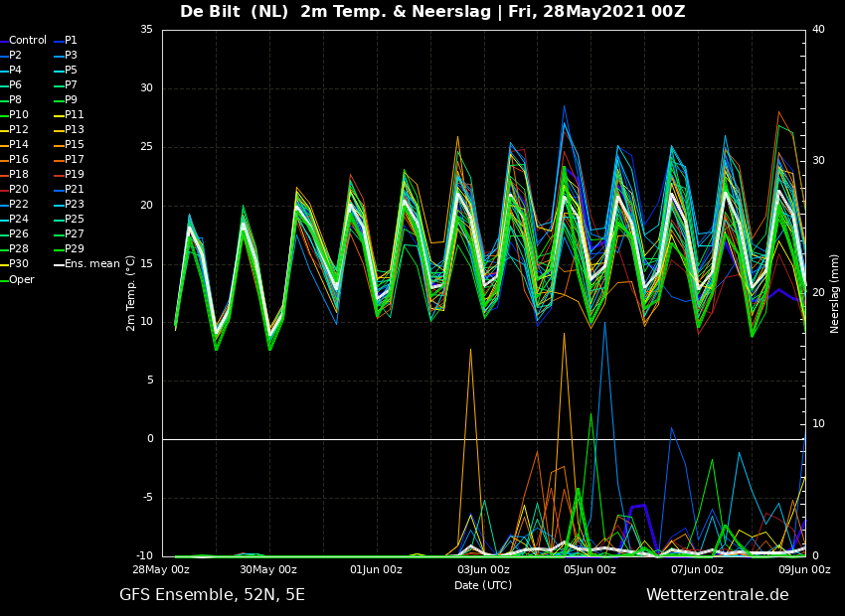Click the Date (UTC) axis title
The image size is (845, 616).
(x=483, y=585)
